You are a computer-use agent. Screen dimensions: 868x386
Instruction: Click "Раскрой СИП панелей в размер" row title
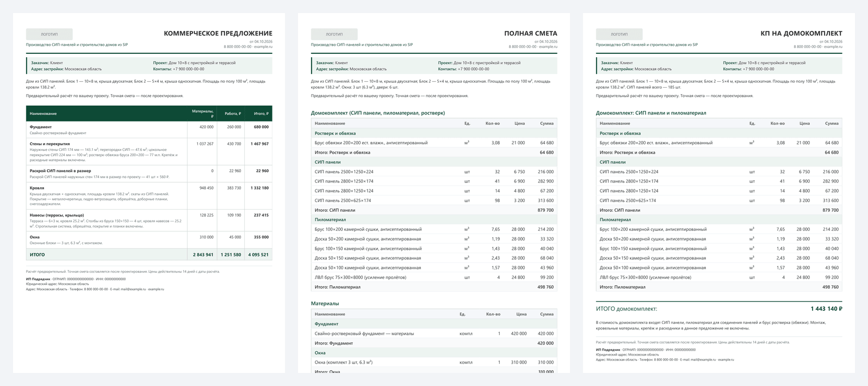click(x=60, y=171)
